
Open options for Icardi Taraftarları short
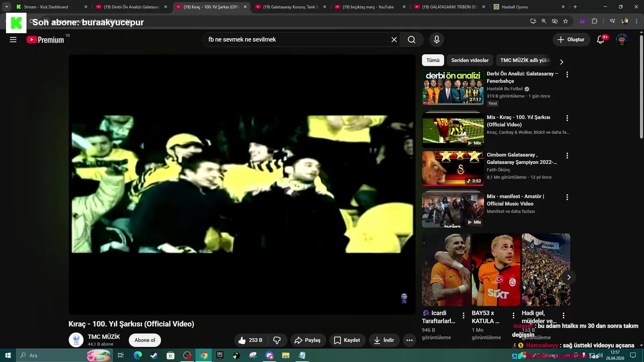[x=463, y=316]
